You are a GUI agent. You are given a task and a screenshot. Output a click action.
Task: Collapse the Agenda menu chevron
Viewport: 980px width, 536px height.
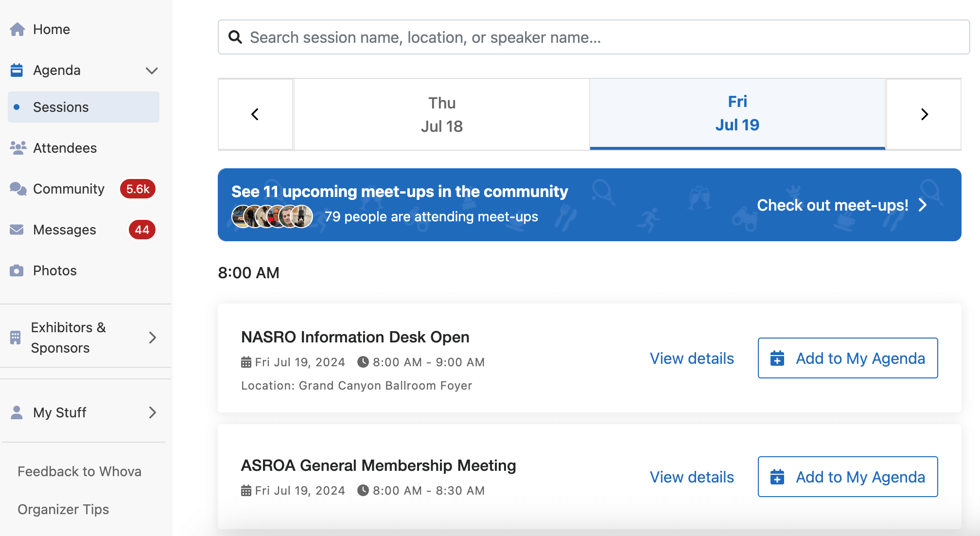coord(152,71)
